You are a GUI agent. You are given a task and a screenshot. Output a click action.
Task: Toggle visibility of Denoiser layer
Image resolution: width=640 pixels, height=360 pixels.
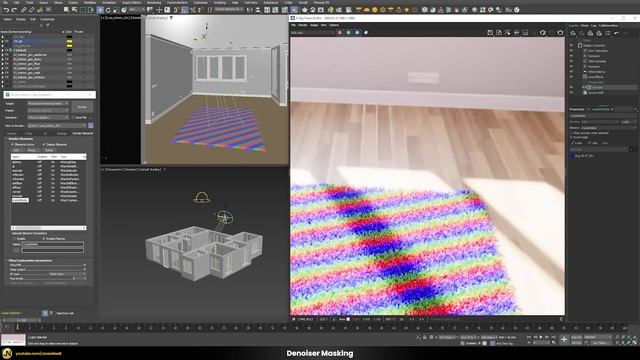pyautogui.click(x=571, y=87)
